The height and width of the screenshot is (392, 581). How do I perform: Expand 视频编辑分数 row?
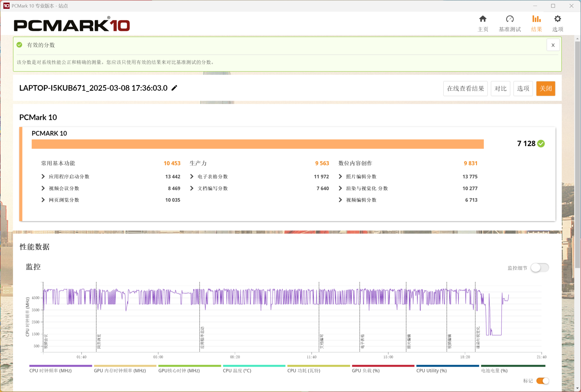coord(340,200)
